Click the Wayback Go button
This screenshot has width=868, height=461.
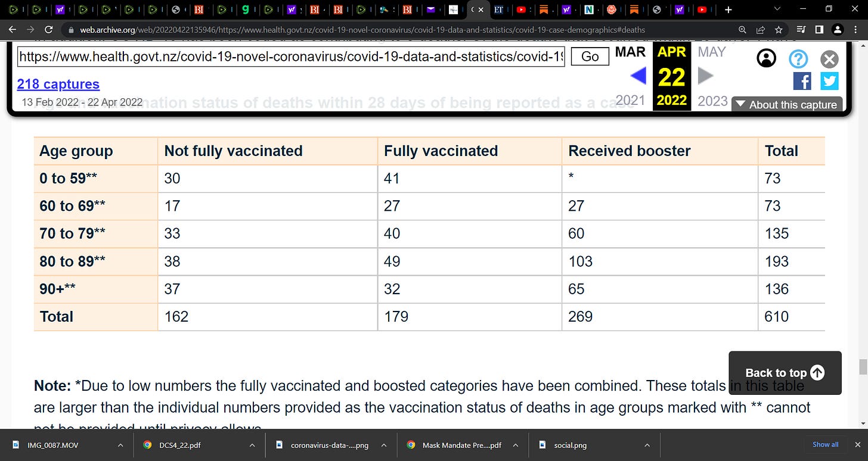click(x=590, y=57)
